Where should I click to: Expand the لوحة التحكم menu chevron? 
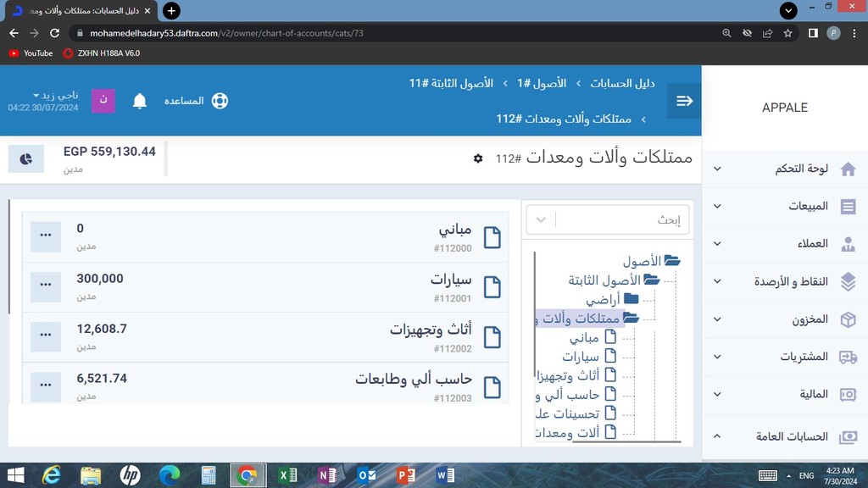pos(717,169)
